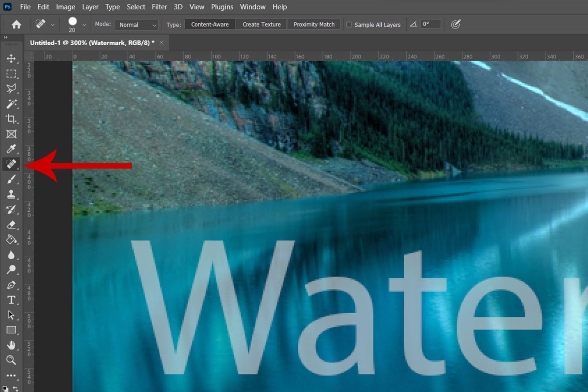Enable the Sample All Layers checkbox

pos(349,24)
